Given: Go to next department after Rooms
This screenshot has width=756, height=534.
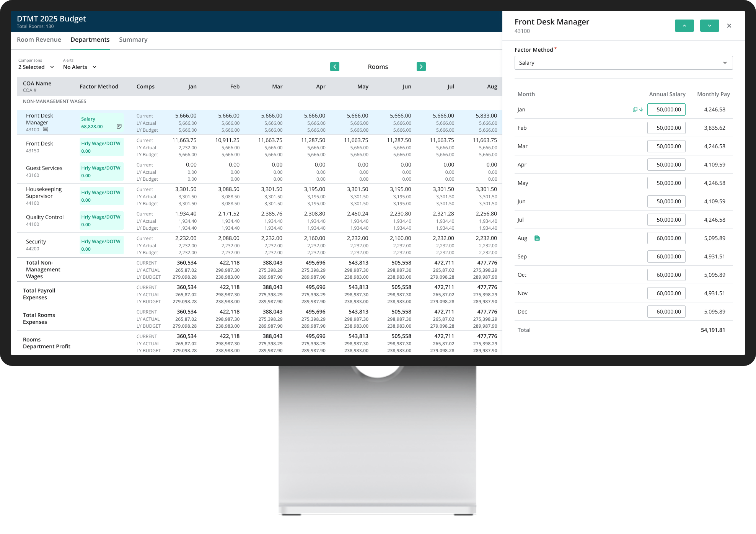Looking at the screenshot, I should [x=421, y=67].
